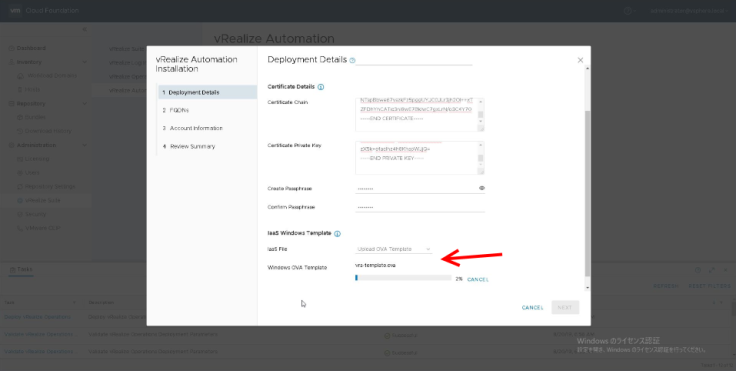
Task: Open Bundles in the sidebar
Action: [35, 117]
